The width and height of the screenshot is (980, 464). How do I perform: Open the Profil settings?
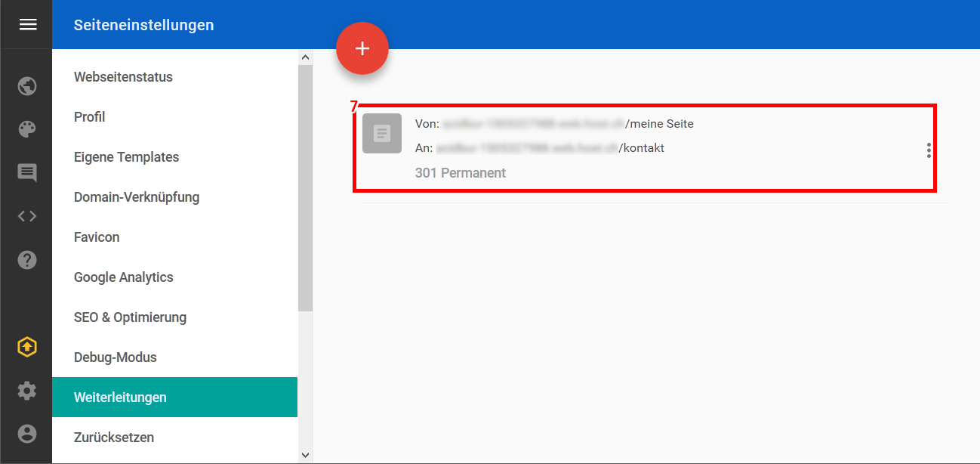pos(90,117)
